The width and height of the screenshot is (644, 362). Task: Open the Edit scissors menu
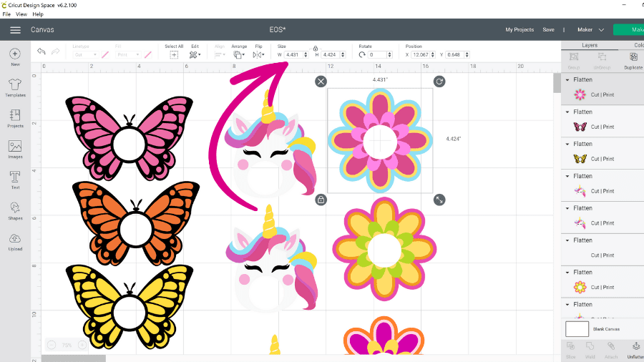pyautogui.click(x=195, y=55)
